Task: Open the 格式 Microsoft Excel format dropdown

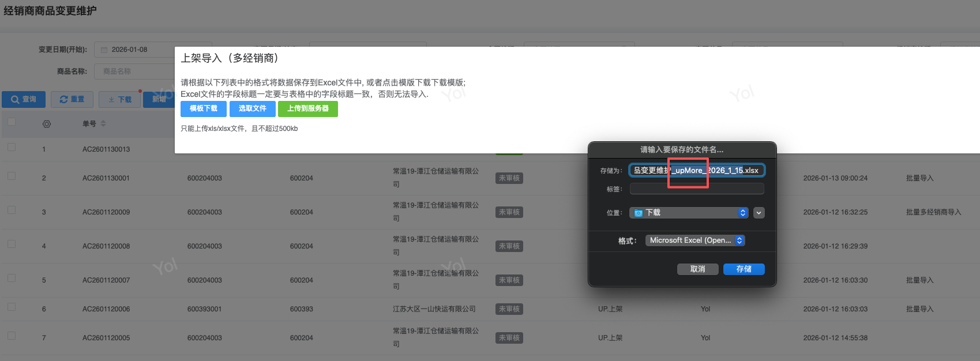Action: pyautogui.click(x=695, y=240)
